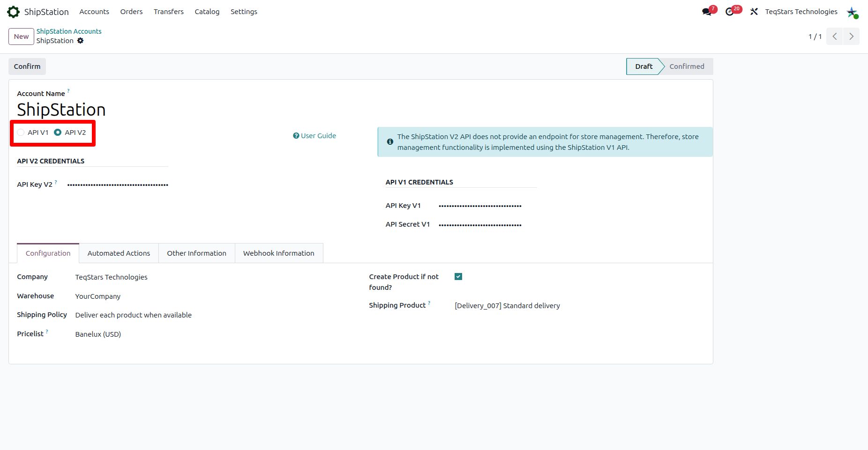Click the ShipStation app name in navbar
The image size is (868, 450).
click(46, 12)
